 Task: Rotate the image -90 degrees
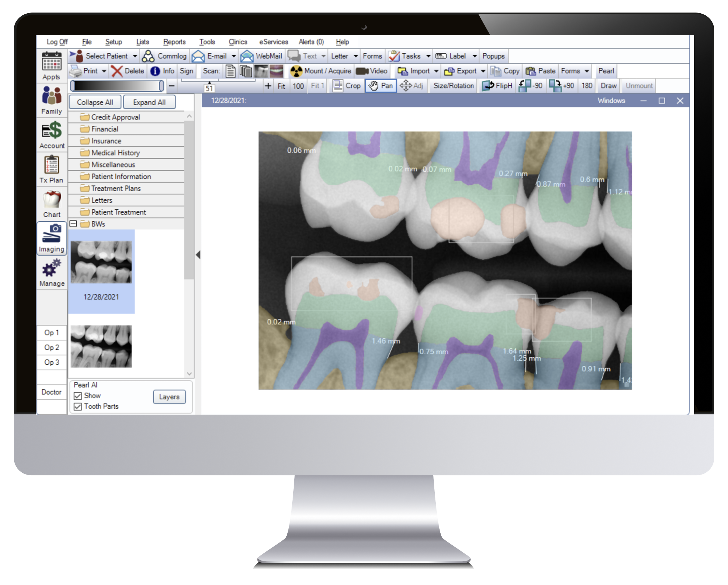pyautogui.click(x=530, y=86)
